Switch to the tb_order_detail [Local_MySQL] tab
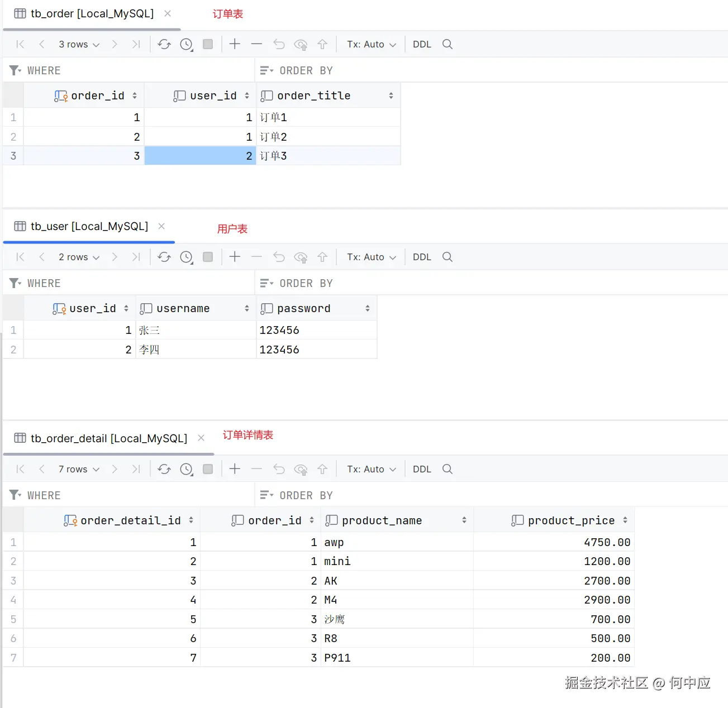 click(109, 438)
